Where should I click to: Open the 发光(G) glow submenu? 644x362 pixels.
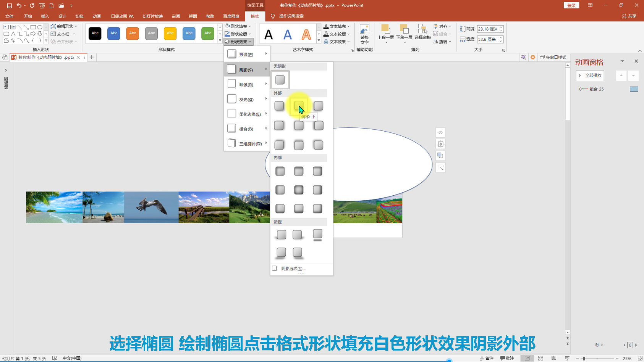(x=247, y=99)
